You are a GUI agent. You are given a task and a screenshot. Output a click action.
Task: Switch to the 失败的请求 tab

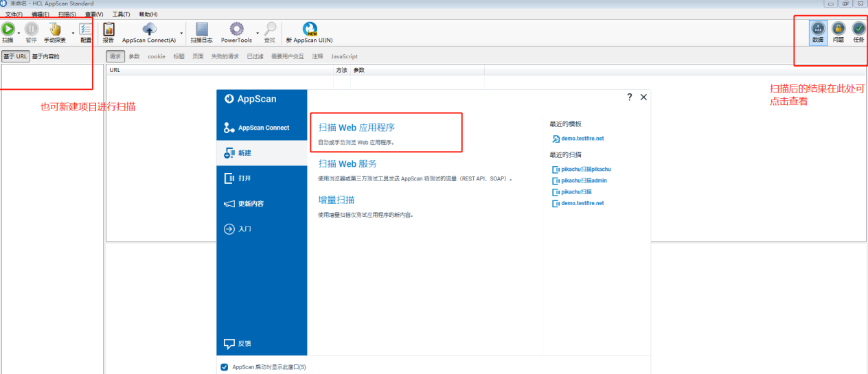pyautogui.click(x=225, y=56)
